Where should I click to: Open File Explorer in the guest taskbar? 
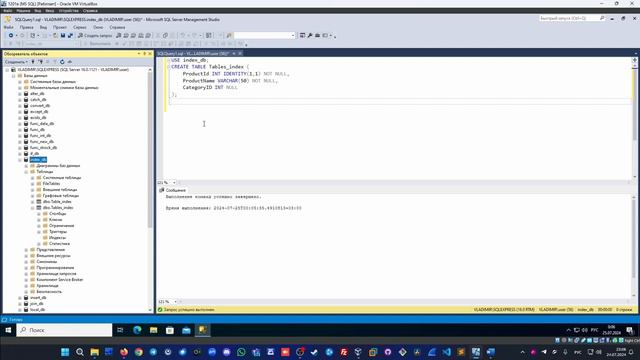coord(153,330)
